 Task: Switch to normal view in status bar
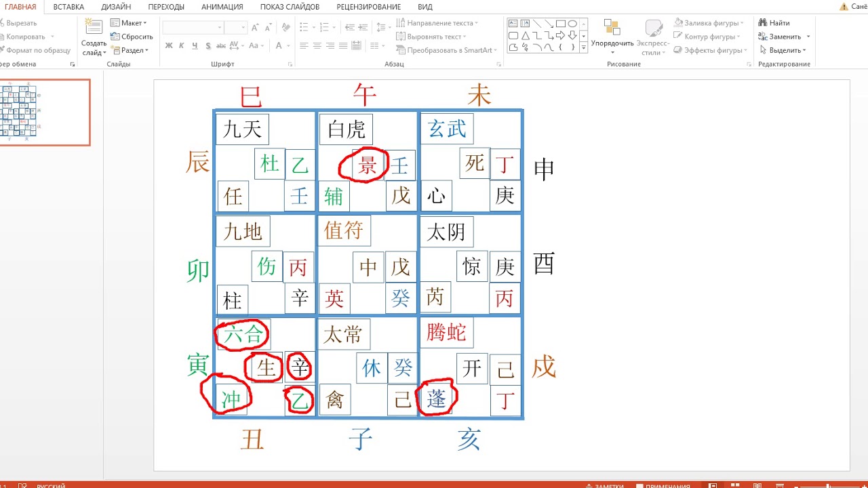pyautogui.click(x=712, y=485)
